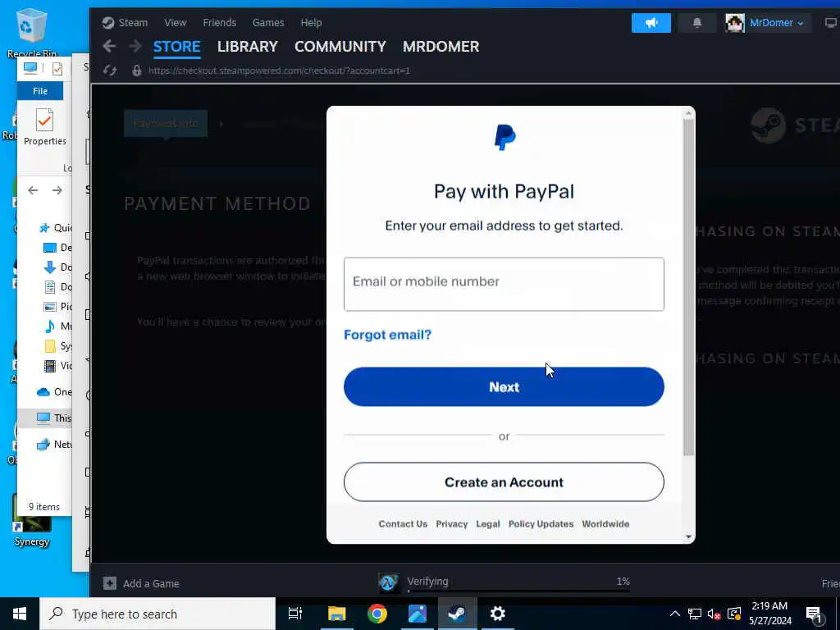Open the COMMUNITY tab
The height and width of the screenshot is (630, 840).
340,47
